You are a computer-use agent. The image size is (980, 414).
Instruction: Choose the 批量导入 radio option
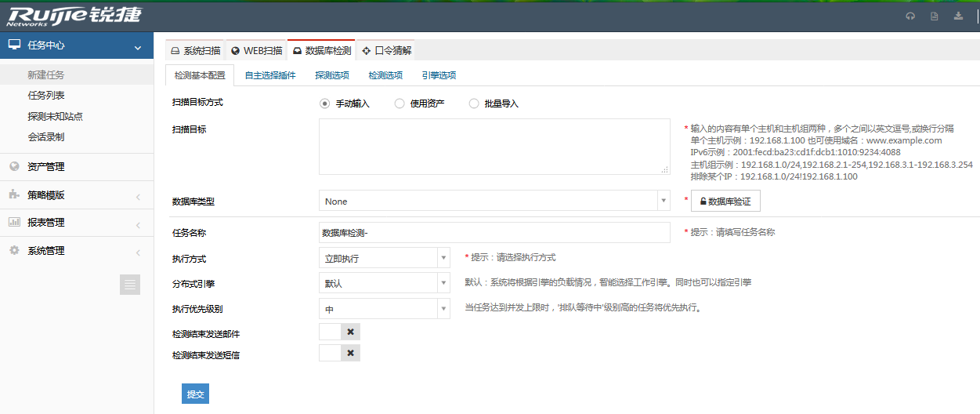pos(473,103)
